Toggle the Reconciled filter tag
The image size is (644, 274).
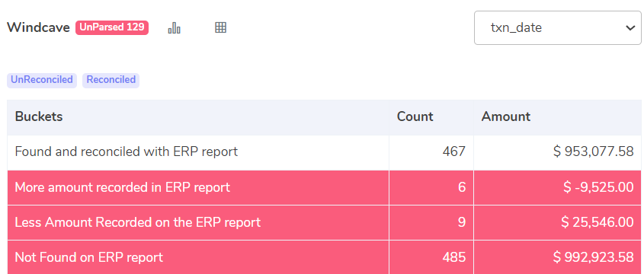click(x=111, y=80)
